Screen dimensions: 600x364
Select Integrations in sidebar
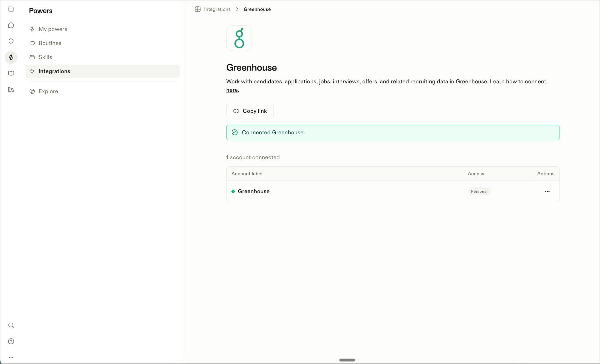(x=103, y=71)
